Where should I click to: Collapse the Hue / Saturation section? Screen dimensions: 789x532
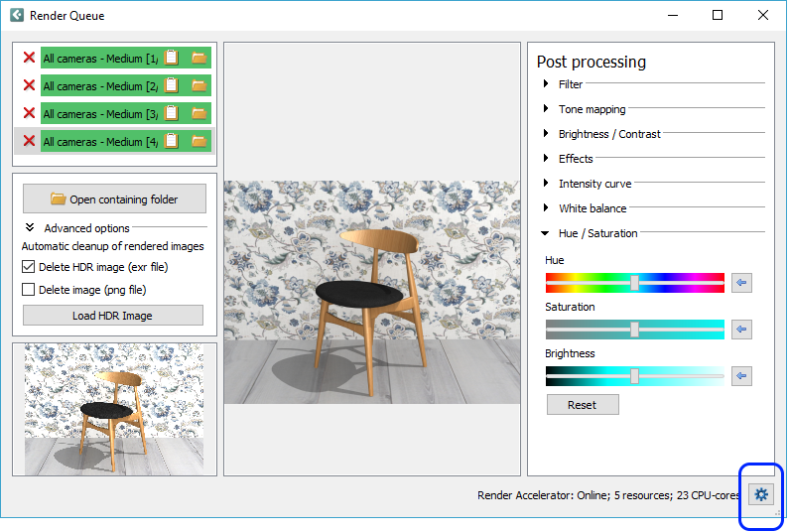pyautogui.click(x=545, y=233)
